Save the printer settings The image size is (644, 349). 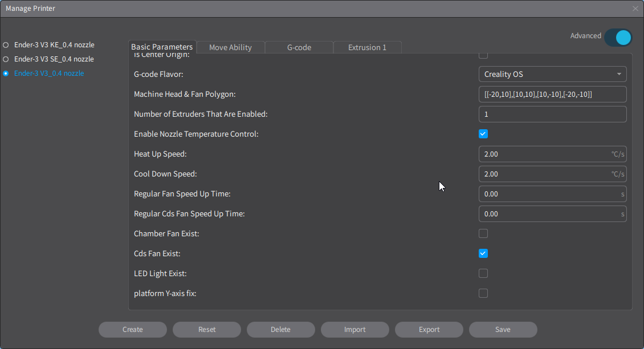[503, 330]
